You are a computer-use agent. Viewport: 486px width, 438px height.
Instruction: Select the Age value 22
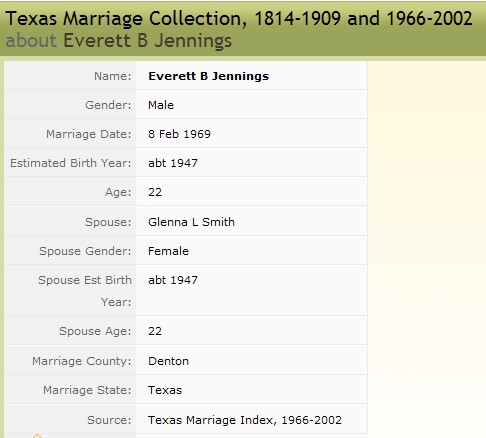pyautogui.click(x=155, y=192)
